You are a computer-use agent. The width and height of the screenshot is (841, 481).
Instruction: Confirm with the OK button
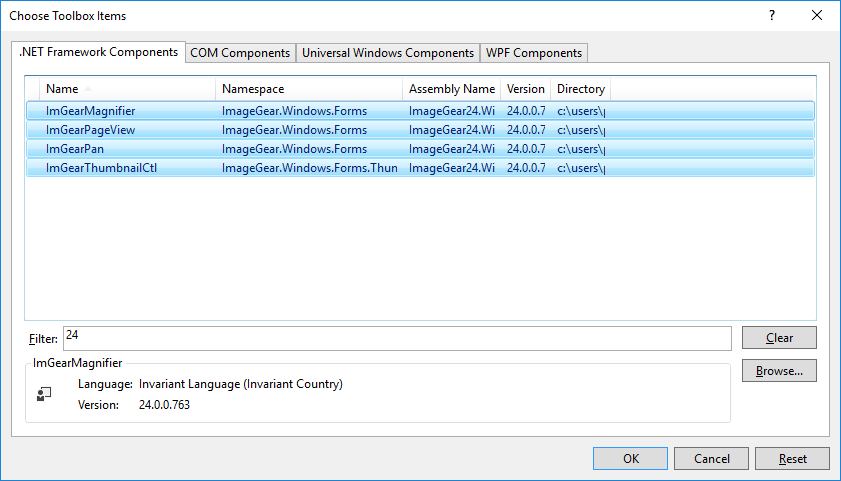click(x=630, y=458)
